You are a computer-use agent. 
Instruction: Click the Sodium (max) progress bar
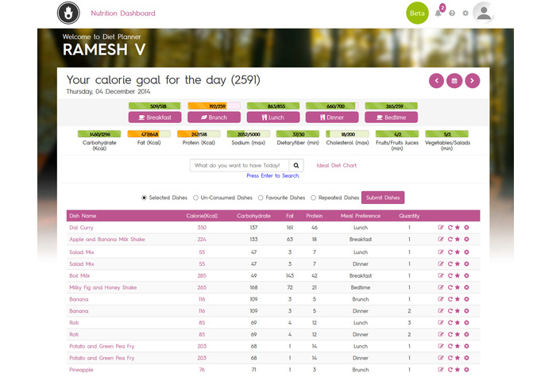249,134
